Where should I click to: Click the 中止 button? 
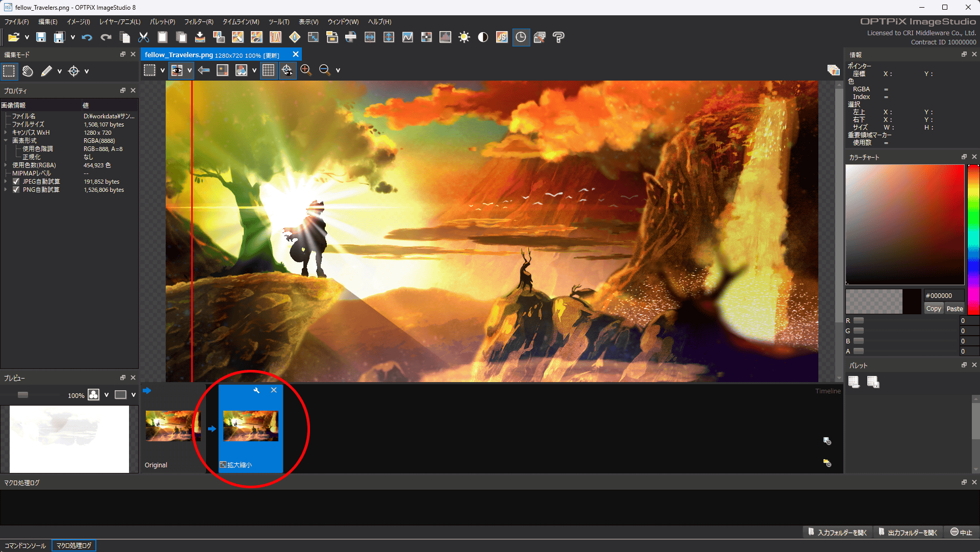961,532
